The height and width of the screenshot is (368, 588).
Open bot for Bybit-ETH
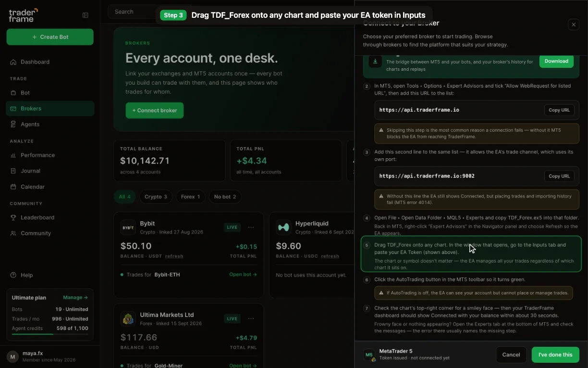pyautogui.click(x=243, y=275)
